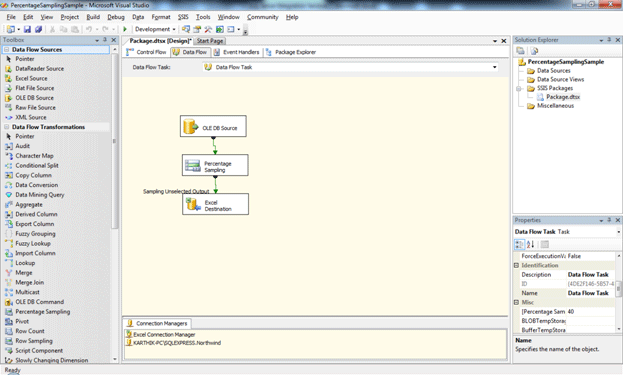Select Excel Destination component on canvas
This screenshot has height=375, width=623.
tap(215, 204)
